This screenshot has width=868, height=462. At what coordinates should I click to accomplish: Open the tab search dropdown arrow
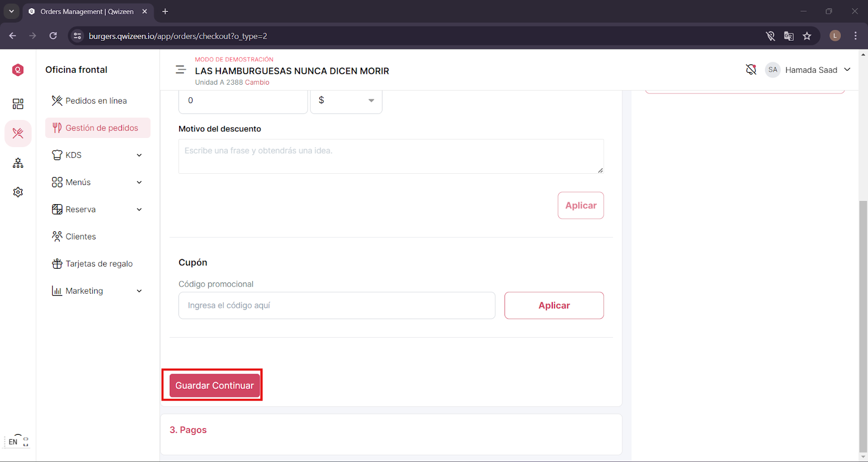tap(11, 11)
